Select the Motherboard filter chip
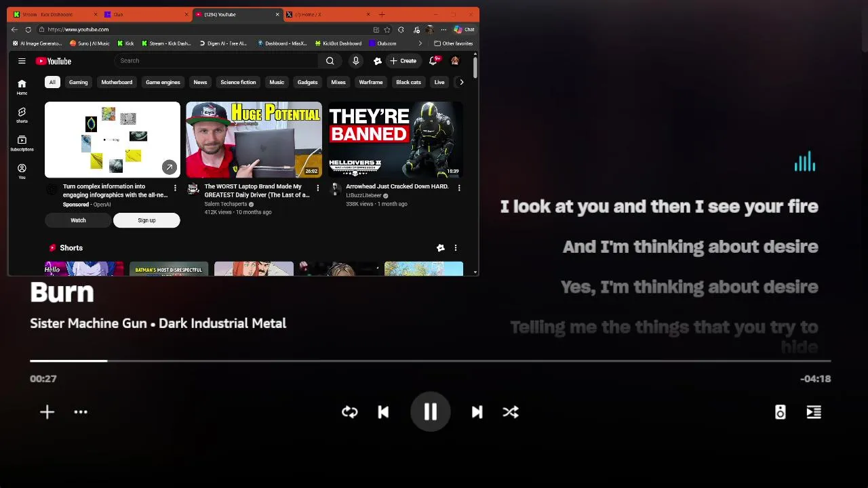The width and height of the screenshot is (868, 488). [x=117, y=82]
